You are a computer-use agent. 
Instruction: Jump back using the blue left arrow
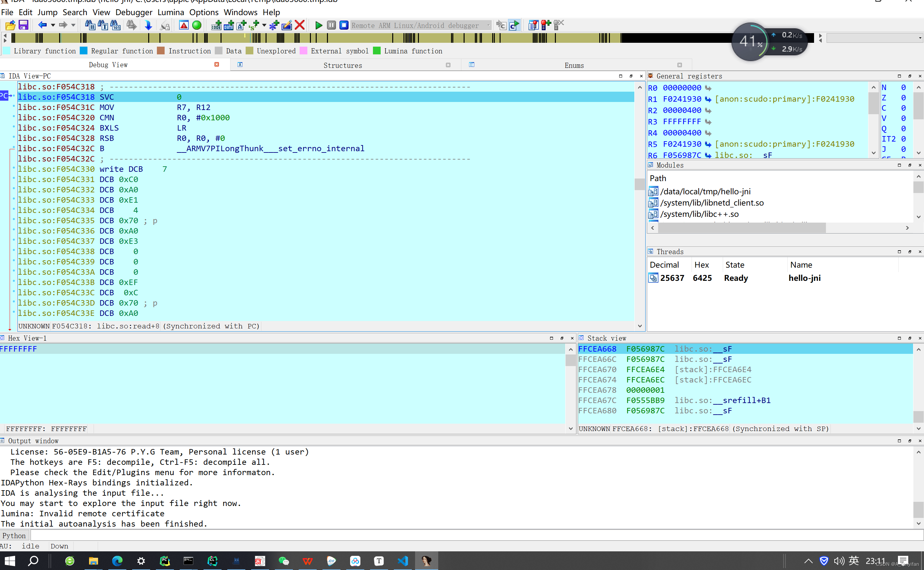(42, 25)
